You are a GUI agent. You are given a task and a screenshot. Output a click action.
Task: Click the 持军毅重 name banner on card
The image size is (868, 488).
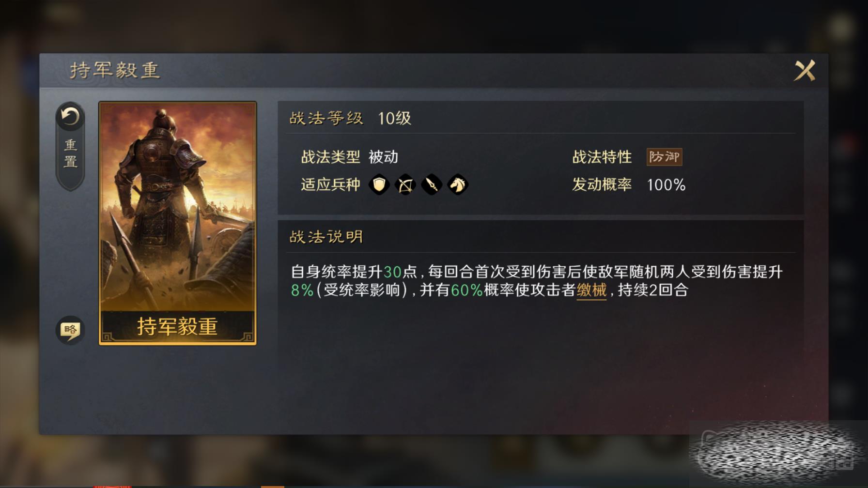tap(178, 326)
